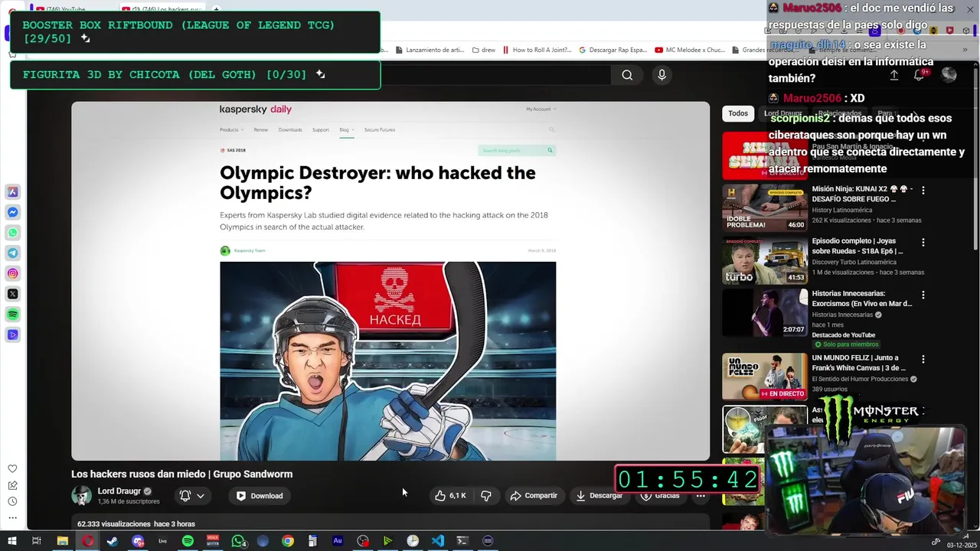This screenshot has height=551, width=980.
Task: Toggle the channel notification bell
Action: coord(185,496)
